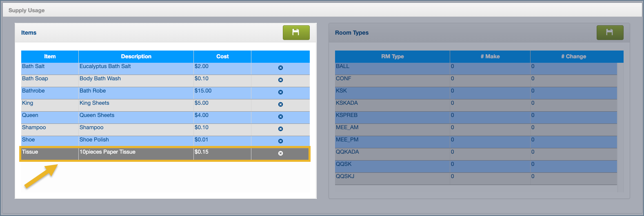
Task: Click the save icon in Items panel
Action: tap(296, 33)
